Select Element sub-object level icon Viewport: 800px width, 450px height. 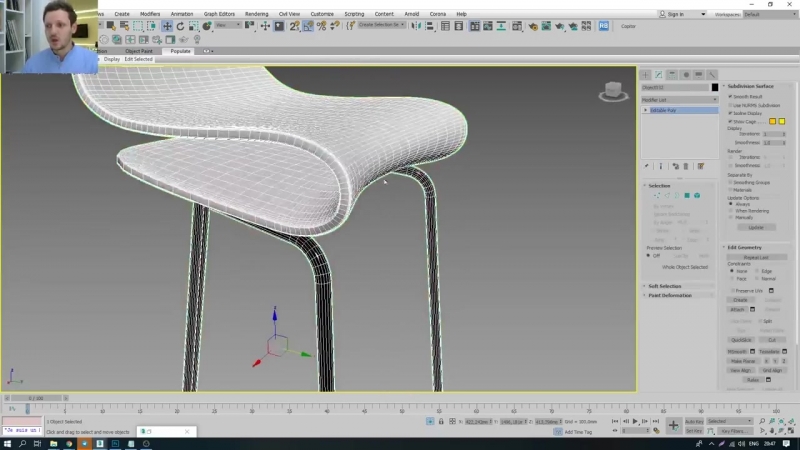click(697, 195)
